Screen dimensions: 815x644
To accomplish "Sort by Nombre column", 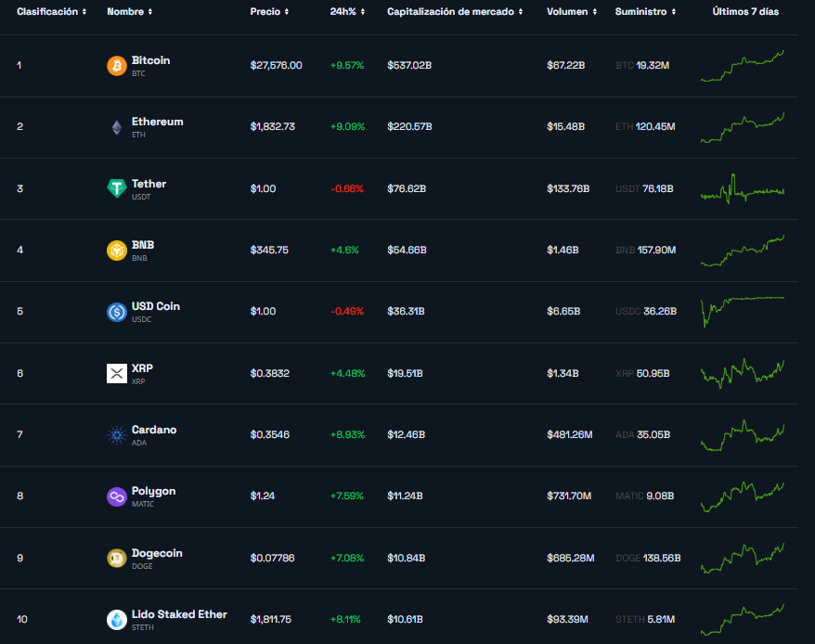I will [129, 11].
